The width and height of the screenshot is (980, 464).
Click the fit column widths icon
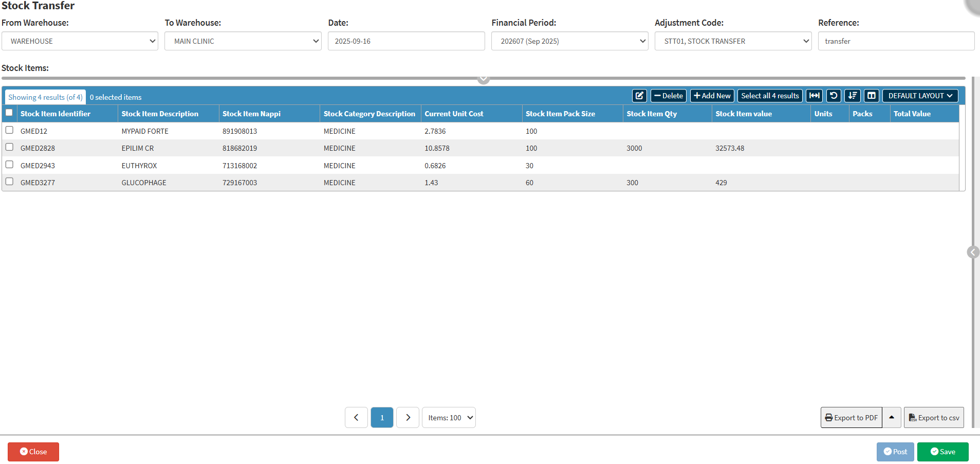[814, 96]
